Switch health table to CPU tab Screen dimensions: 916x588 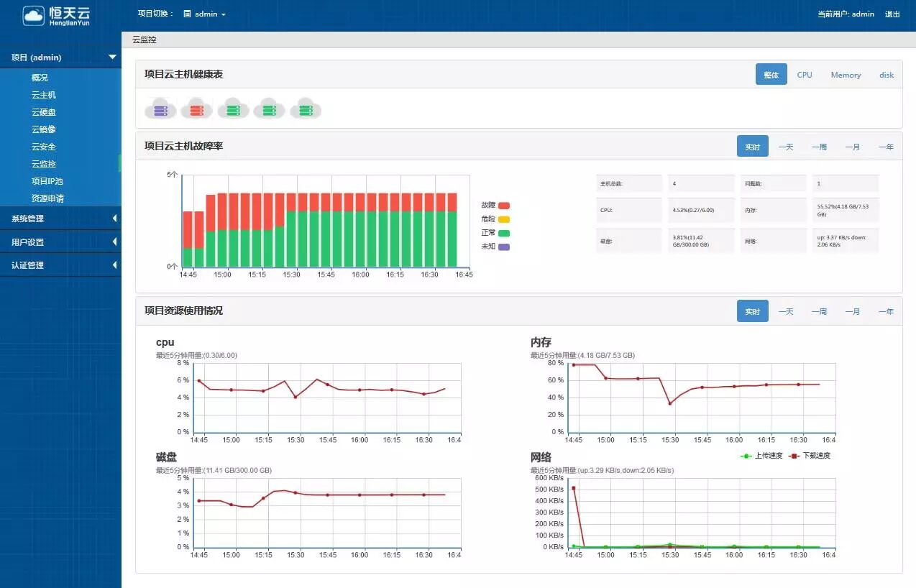pos(805,75)
